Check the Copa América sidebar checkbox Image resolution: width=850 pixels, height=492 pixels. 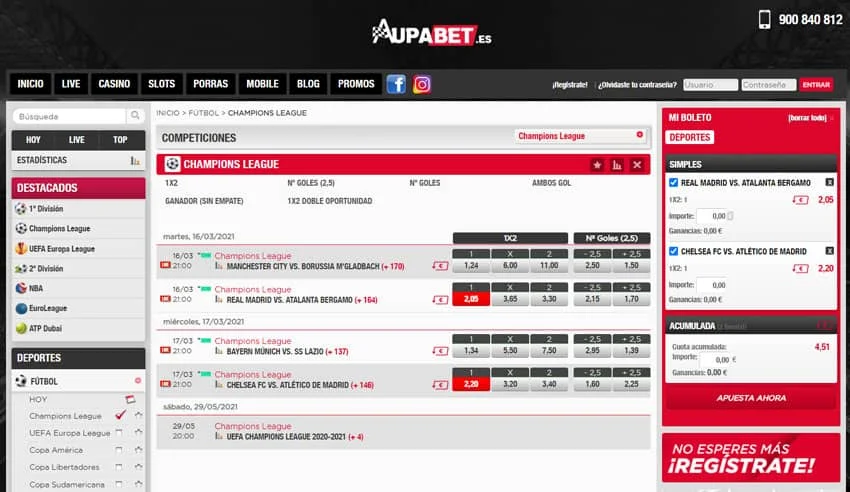coord(119,450)
